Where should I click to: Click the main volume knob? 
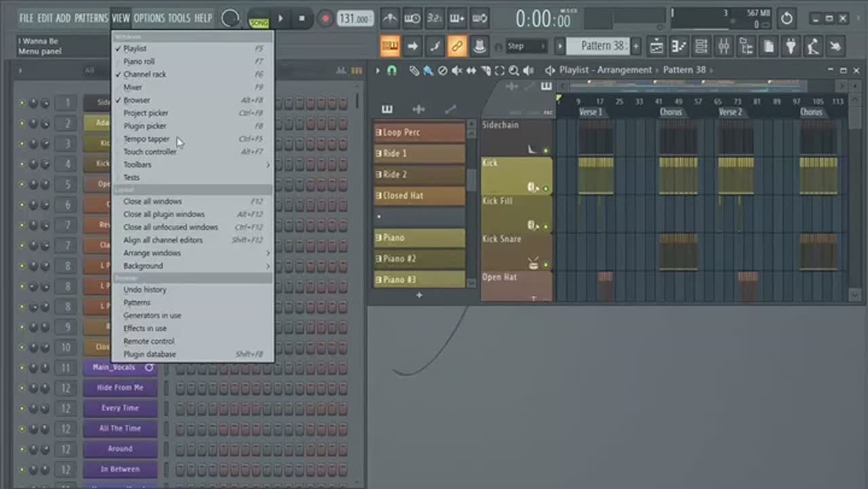click(231, 18)
